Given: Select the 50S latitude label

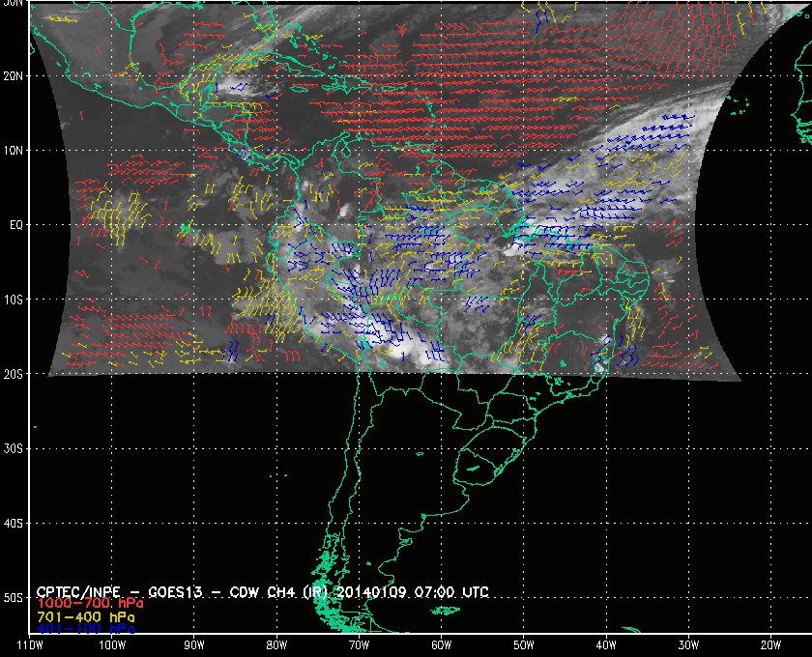Looking at the screenshot, I should point(14,598).
